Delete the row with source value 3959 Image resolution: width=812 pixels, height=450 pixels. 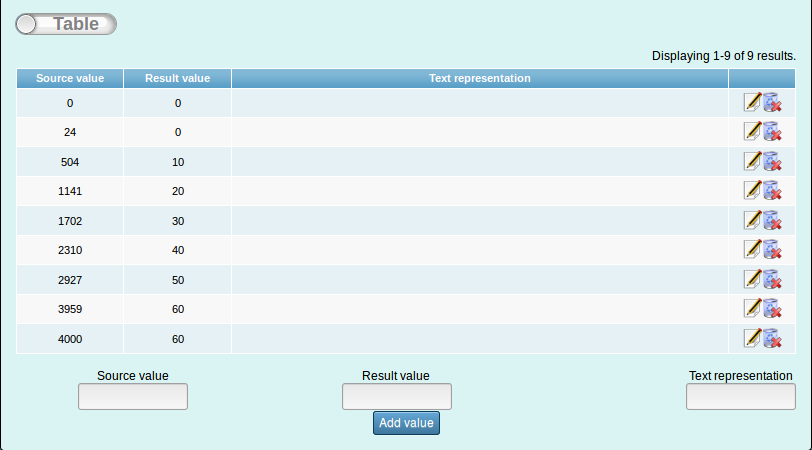[x=772, y=309]
